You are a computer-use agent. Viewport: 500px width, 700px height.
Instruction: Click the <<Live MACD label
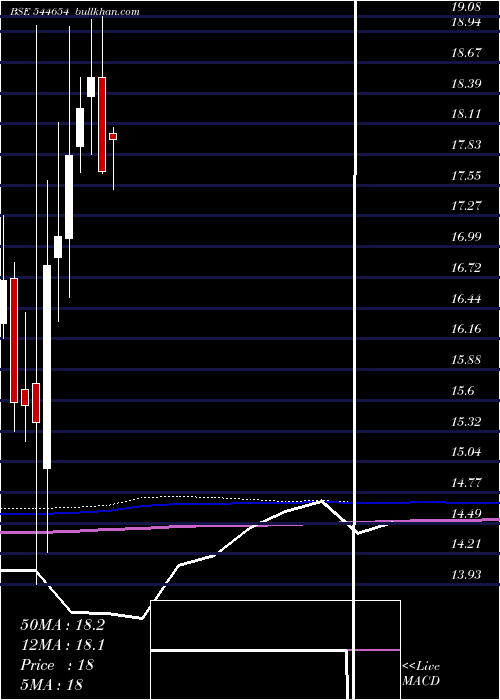[421, 674]
